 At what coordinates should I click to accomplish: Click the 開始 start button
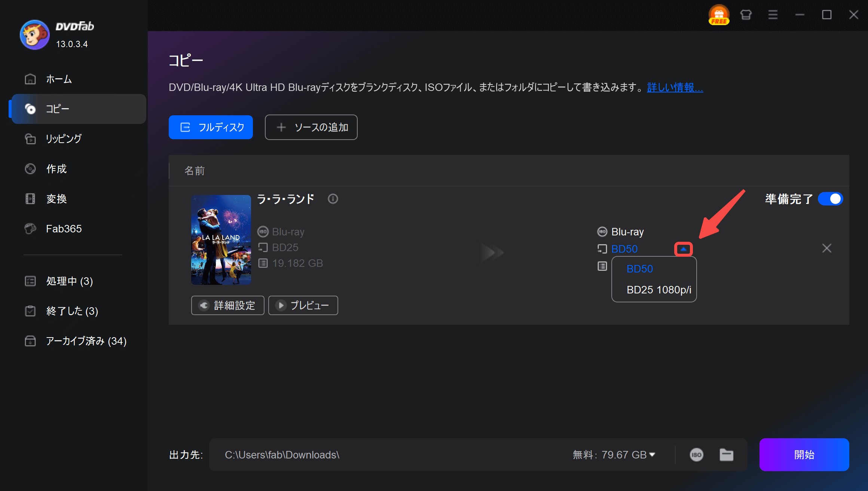pos(804,455)
